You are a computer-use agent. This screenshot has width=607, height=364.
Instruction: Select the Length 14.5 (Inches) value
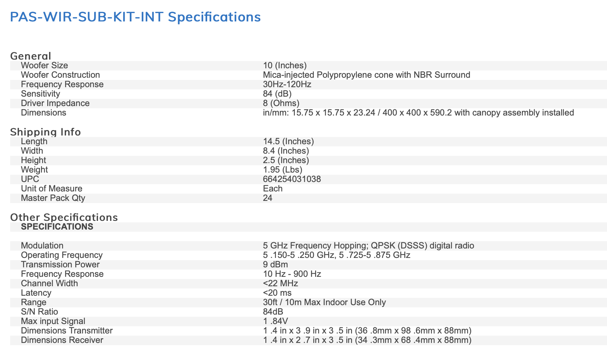288,141
